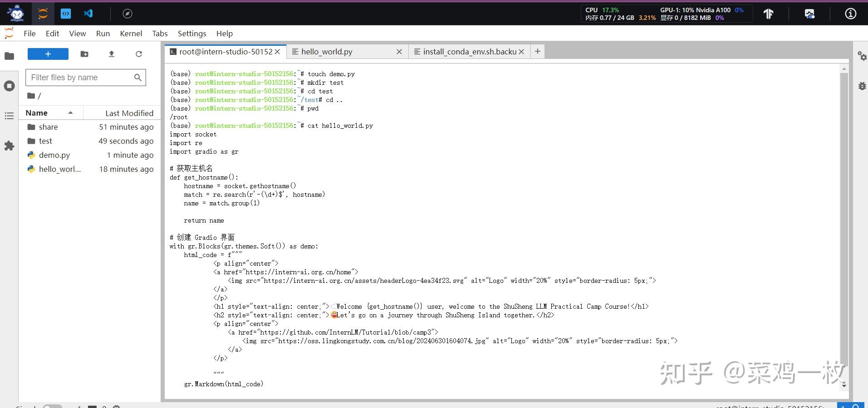Open the TensorBoard icon in top bar
This screenshot has height=408, width=868.
768,14
